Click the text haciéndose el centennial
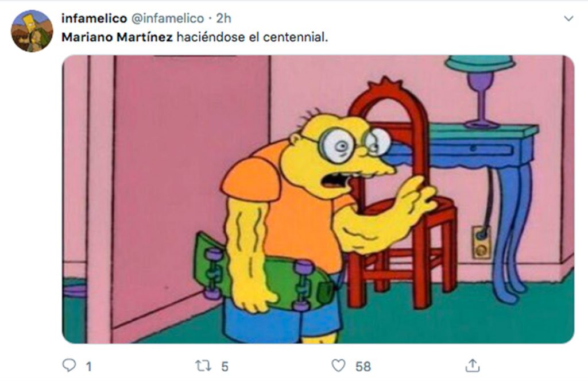The width and height of the screenshot is (588, 381). 252,37
